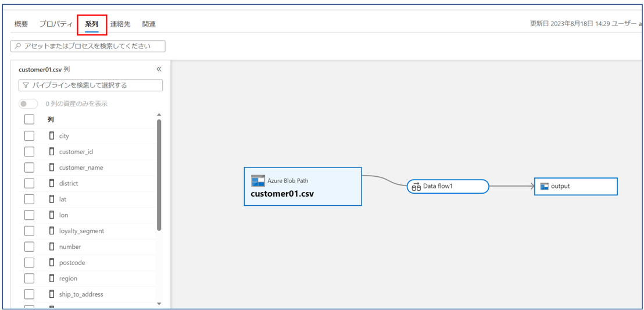This screenshot has height=310, width=644.
Task: Click the search magnifier icon in asset search
Action: point(18,46)
